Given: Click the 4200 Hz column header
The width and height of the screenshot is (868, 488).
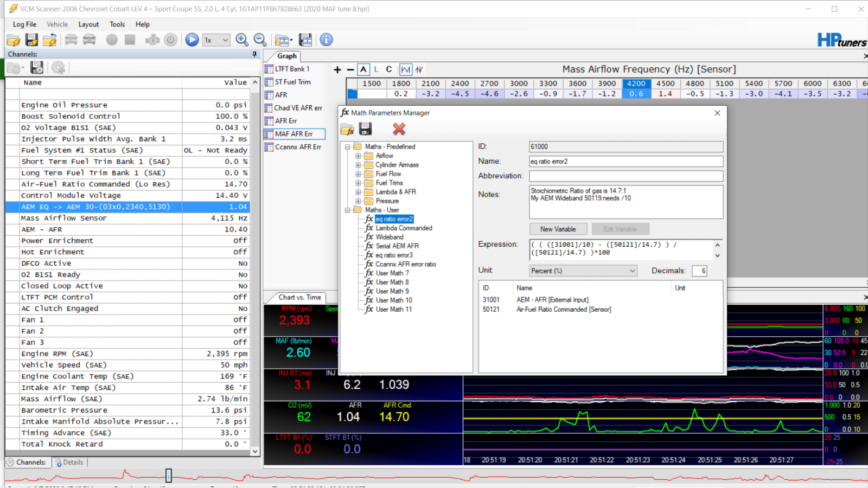Looking at the screenshot, I should 636,84.
